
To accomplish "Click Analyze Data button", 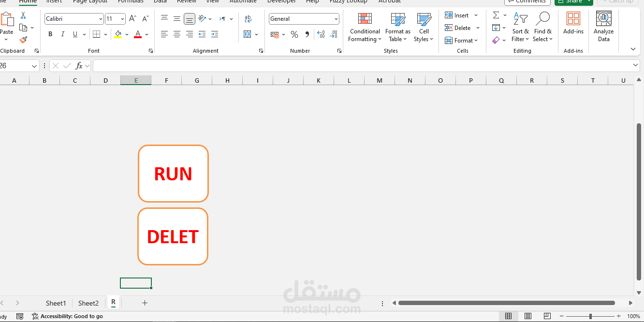I will (603, 27).
